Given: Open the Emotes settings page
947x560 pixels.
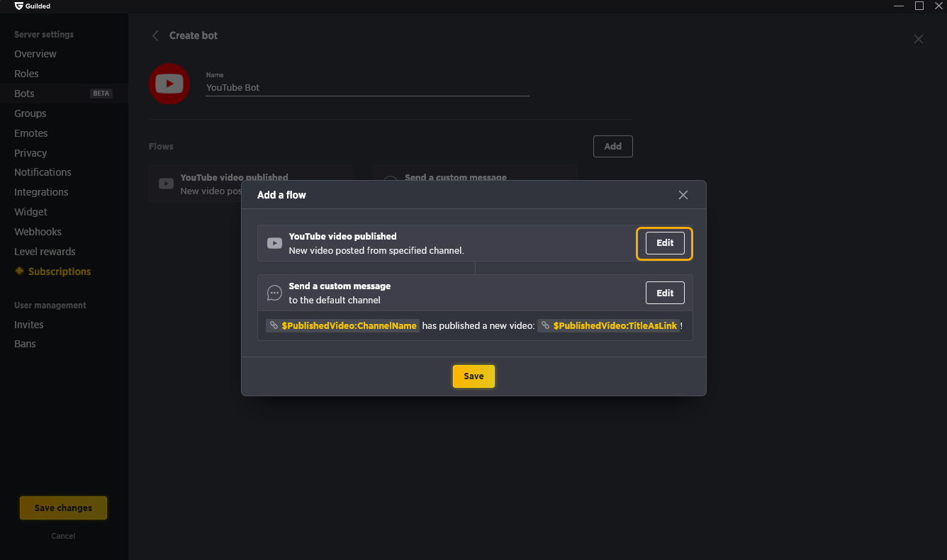Looking at the screenshot, I should coord(31,133).
